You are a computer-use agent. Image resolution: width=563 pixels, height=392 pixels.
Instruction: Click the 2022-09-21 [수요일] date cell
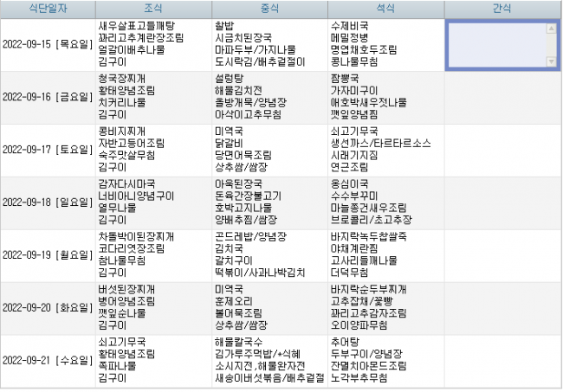[48, 360]
